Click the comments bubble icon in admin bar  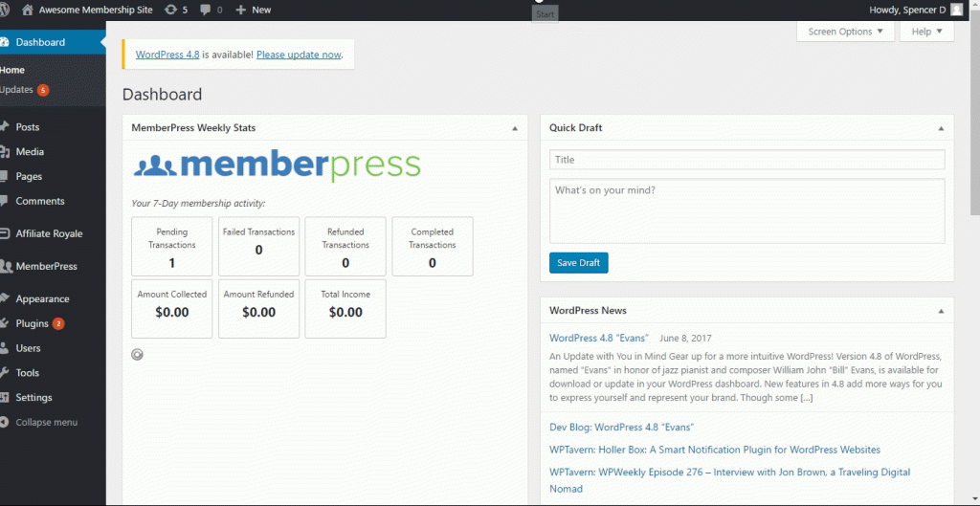tap(206, 10)
